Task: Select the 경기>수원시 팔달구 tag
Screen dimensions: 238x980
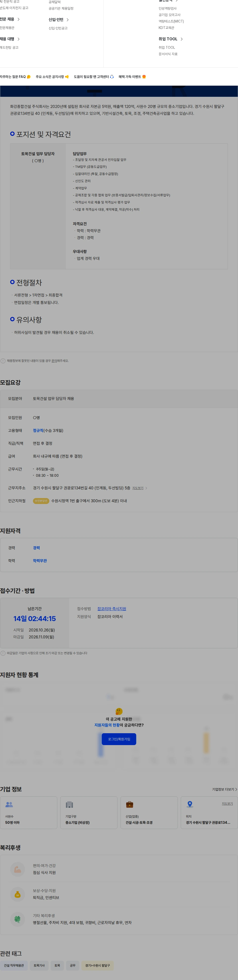Action: (x=97, y=966)
